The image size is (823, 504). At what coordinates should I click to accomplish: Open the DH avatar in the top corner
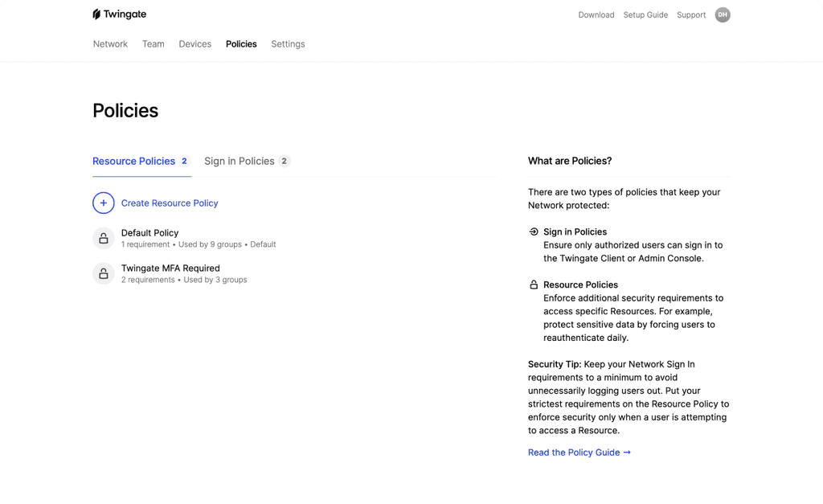point(722,14)
